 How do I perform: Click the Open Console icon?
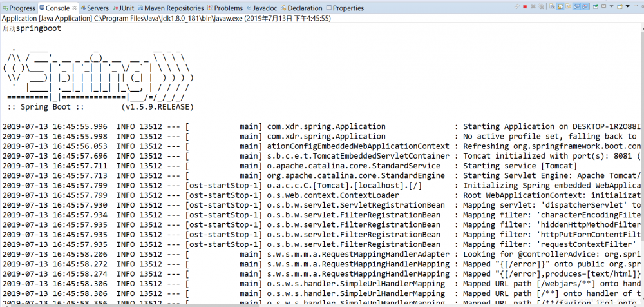pyautogui.click(x=620, y=6)
